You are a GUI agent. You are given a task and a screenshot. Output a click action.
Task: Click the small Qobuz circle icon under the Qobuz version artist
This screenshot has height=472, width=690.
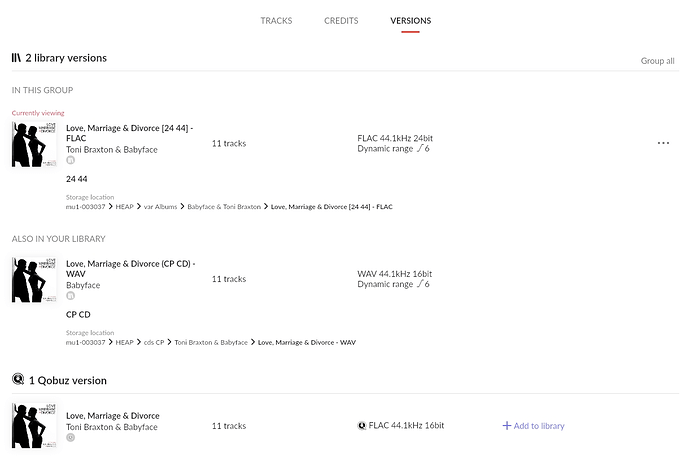coord(70,437)
